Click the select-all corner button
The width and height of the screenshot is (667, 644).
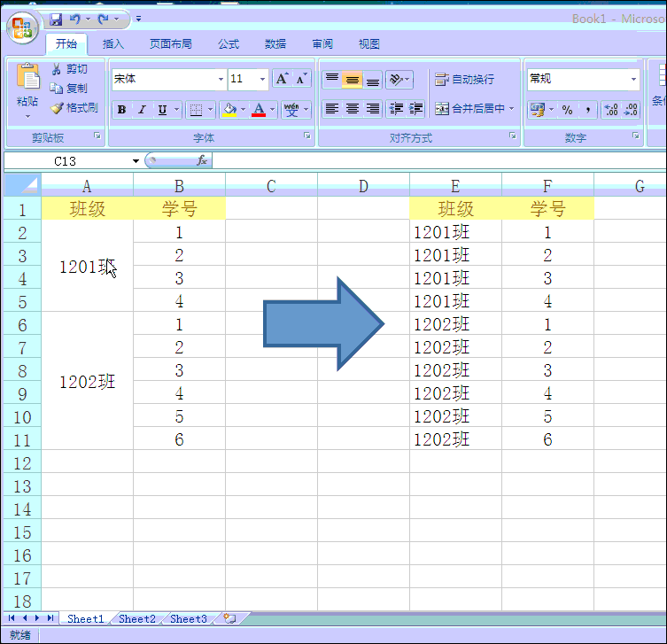coord(22,185)
